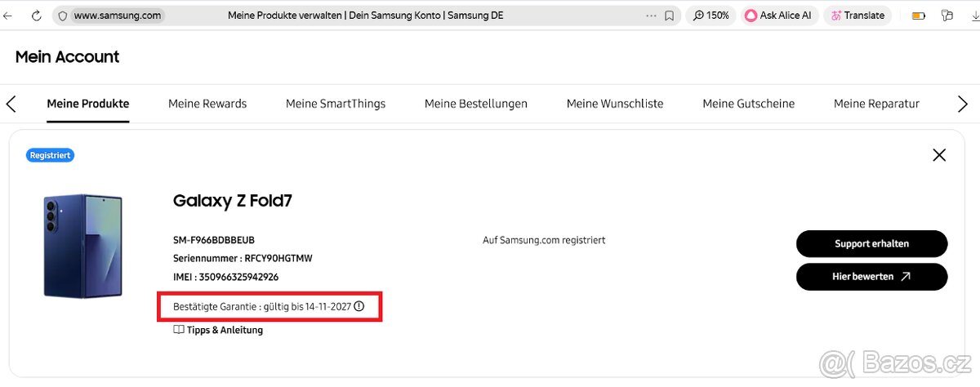Bookmark this page using the bookmark icon
Screen dimensions: 980x387
click(670, 16)
